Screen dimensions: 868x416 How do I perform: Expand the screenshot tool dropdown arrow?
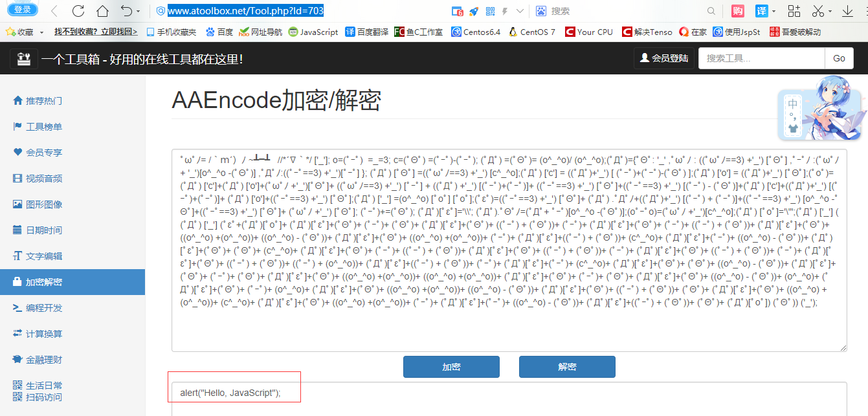830,11
